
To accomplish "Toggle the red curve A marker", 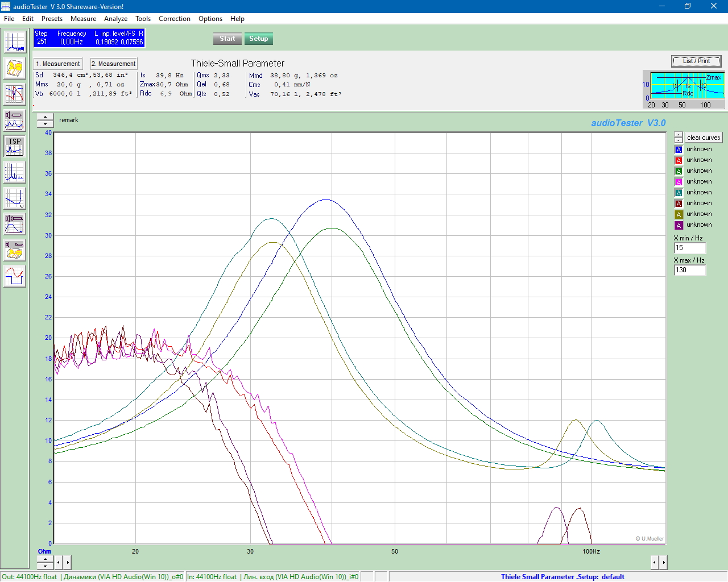I will click(x=679, y=160).
